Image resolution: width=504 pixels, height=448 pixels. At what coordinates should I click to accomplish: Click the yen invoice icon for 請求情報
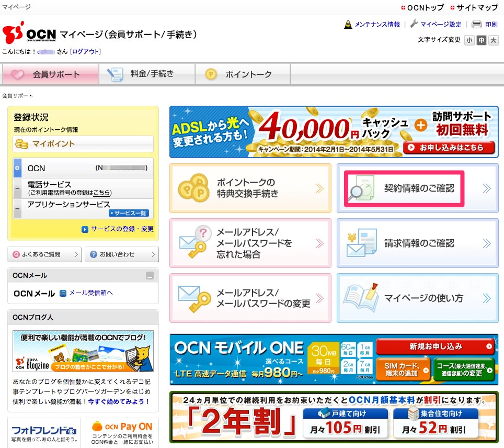coord(362,243)
